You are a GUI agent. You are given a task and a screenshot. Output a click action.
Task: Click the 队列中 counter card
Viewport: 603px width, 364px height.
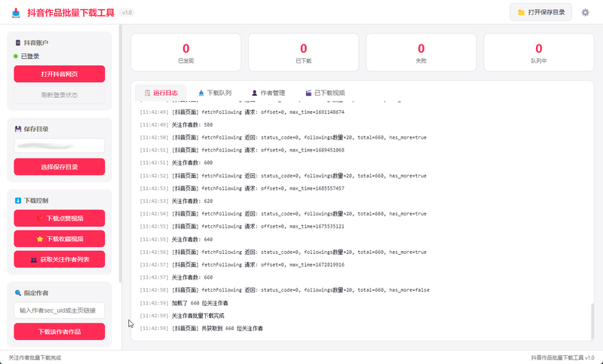click(539, 52)
